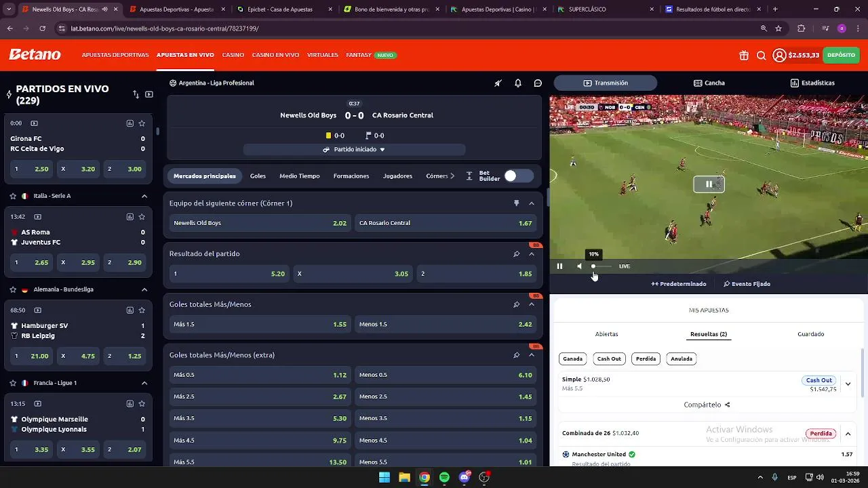This screenshot has height=488, width=868.
Task: Pause the live transmission in the control bar
Action: coord(559,266)
